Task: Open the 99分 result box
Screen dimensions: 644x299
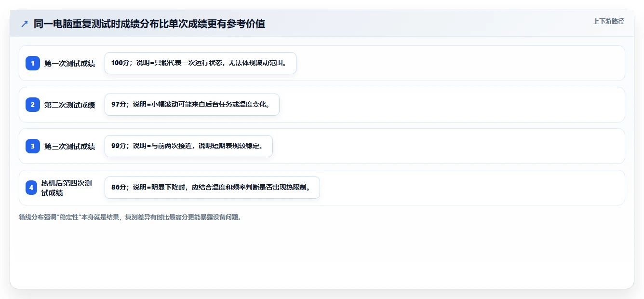Action: [x=188, y=146]
